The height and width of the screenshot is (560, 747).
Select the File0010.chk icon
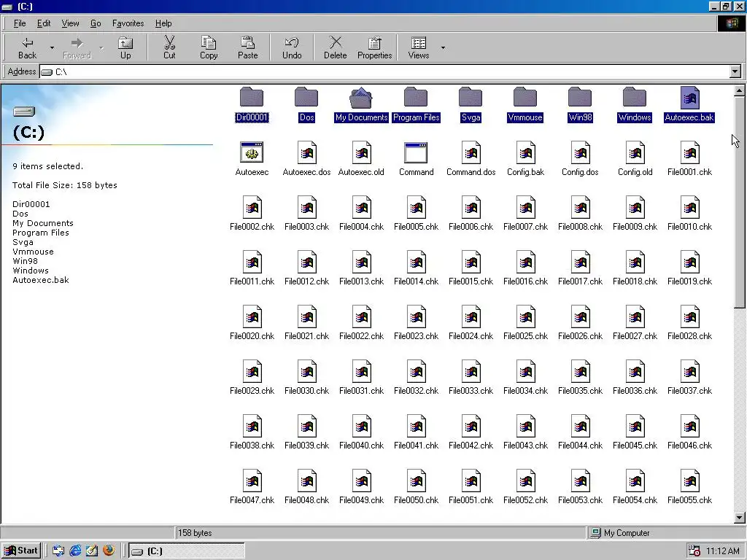coord(690,207)
